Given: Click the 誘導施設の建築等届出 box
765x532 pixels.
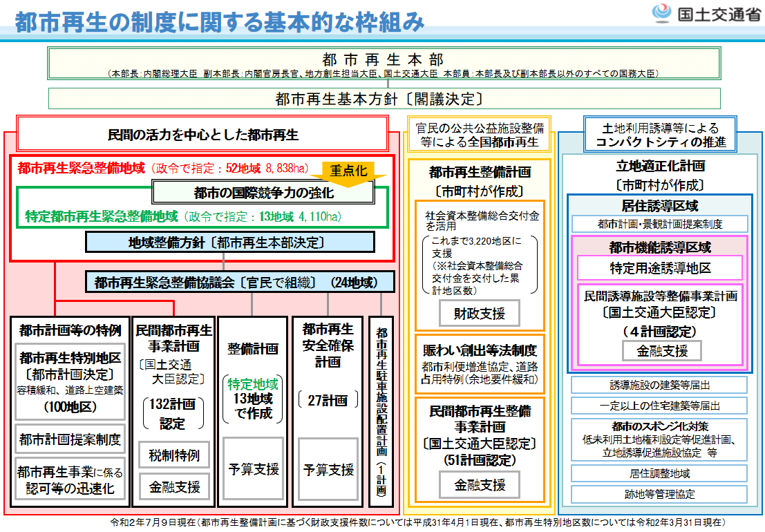Looking at the screenshot, I should tap(659, 385).
